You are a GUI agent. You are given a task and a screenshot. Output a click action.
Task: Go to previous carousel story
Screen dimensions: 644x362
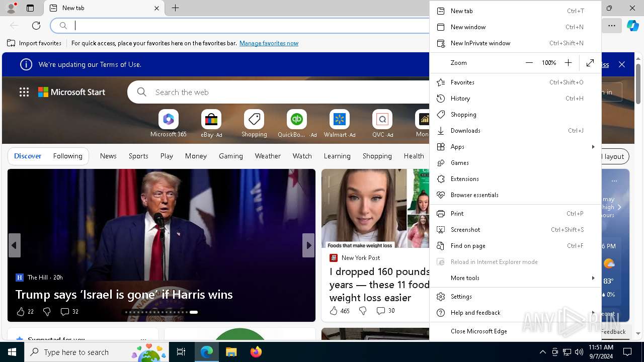(14, 245)
